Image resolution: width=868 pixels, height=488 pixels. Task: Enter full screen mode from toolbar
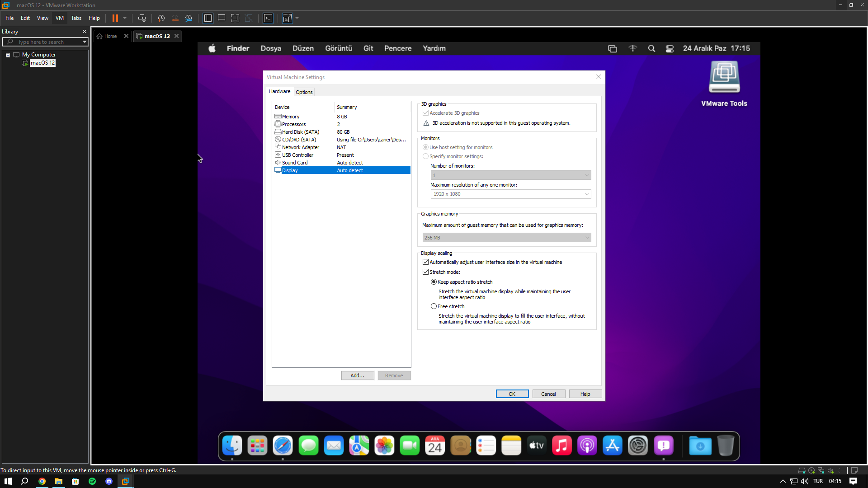(x=235, y=18)
